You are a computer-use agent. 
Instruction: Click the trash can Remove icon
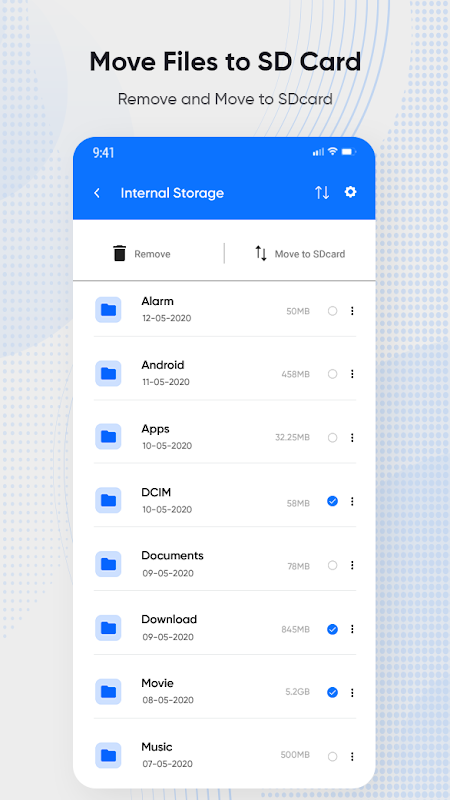click(119, 253)
